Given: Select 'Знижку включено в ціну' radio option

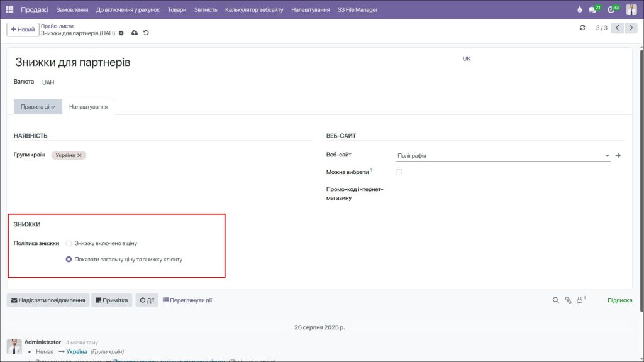Looking at the screenshot, I should point(69,243).
